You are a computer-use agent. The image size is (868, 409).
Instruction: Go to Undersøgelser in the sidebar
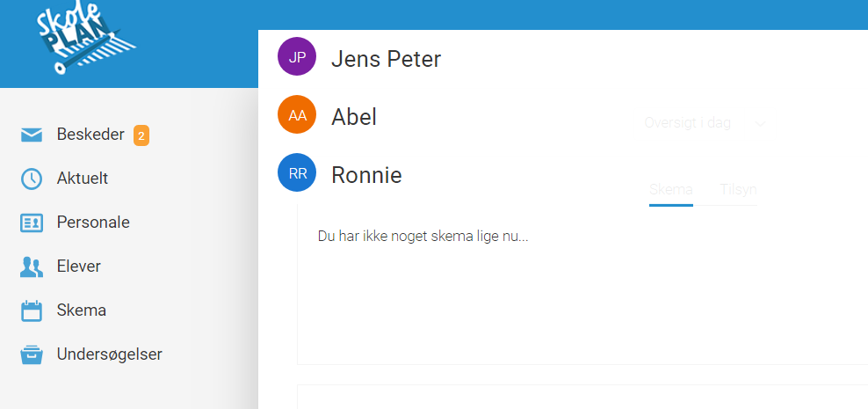pyautogui.click(x=109, y=354)
